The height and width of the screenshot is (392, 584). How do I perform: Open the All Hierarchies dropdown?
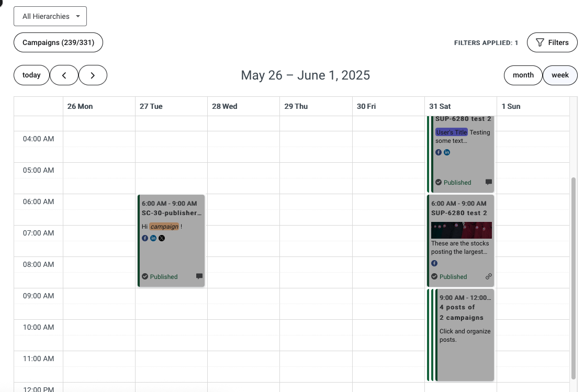tap(50, 16)
